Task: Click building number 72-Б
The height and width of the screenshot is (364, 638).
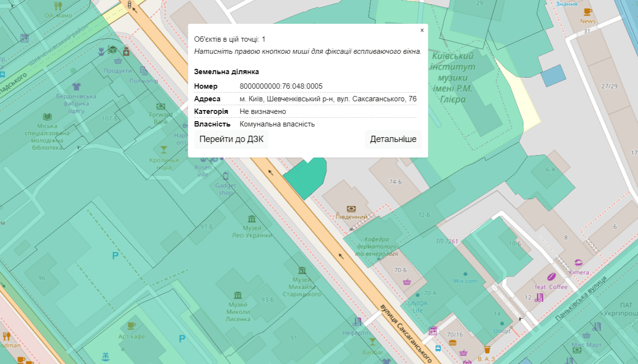Action: 424,215
